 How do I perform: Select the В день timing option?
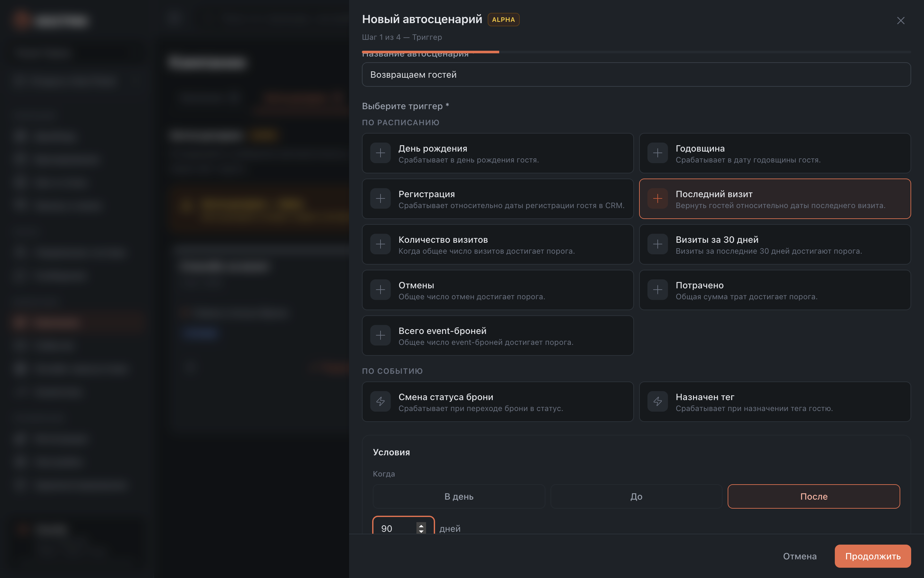458,496
